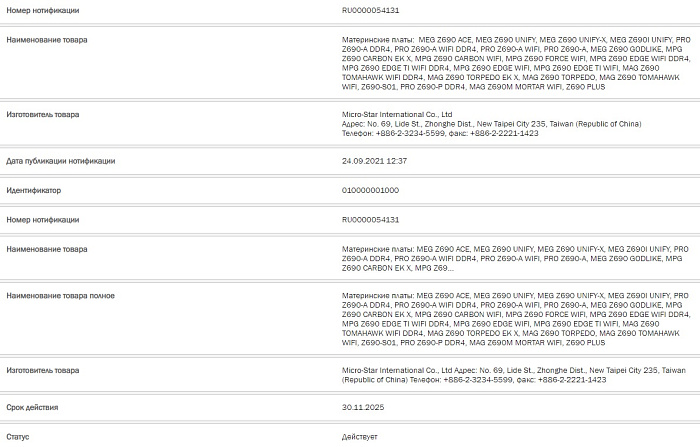The height and width of the screenshot is (447, 700).
Task: Click "Дата публикации нотификации" label
Action: (61, 161)
